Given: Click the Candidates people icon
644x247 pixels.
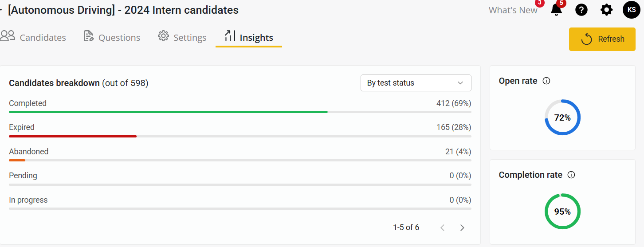Looking at the screenshot, I should (8, 36).
